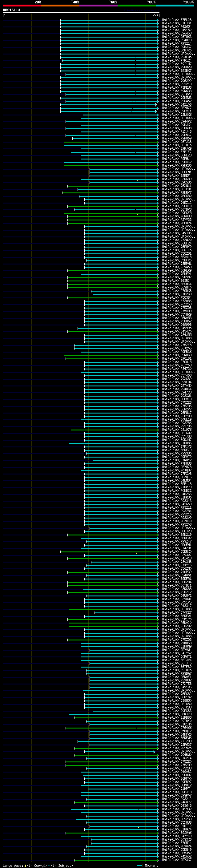Select the UniRef100_A9NKD6 label
The width and height of the screenshot is (197, 868).
[x=177, y=165]
